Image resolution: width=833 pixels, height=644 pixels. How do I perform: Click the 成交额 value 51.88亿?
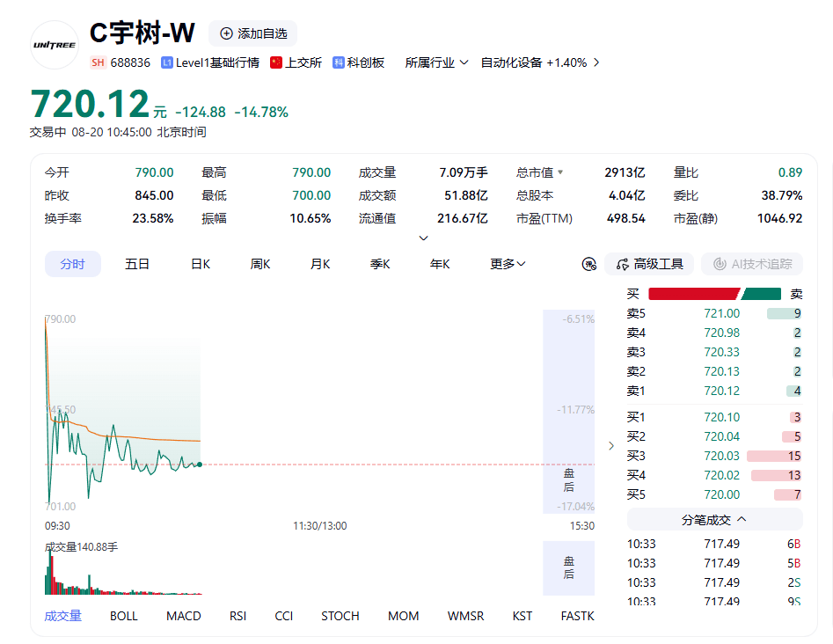point(466,195)
